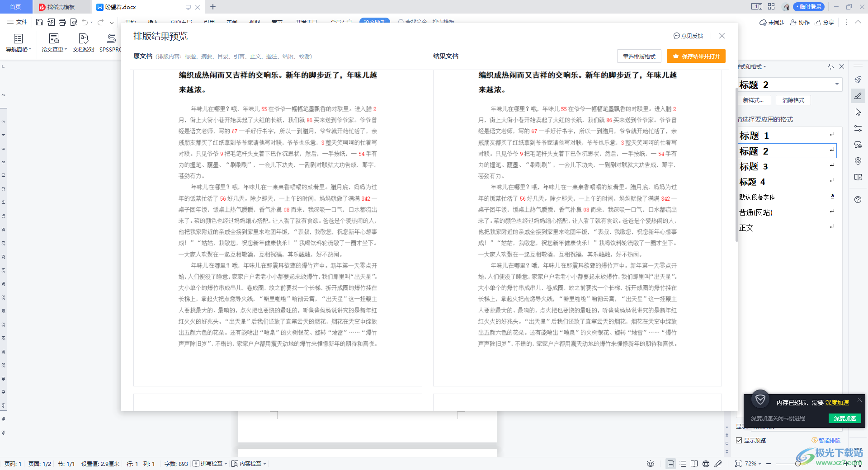Click 重选排版格式 button
Screen dimensions: 868x470
pyautogui.click(x=639, y=56)
